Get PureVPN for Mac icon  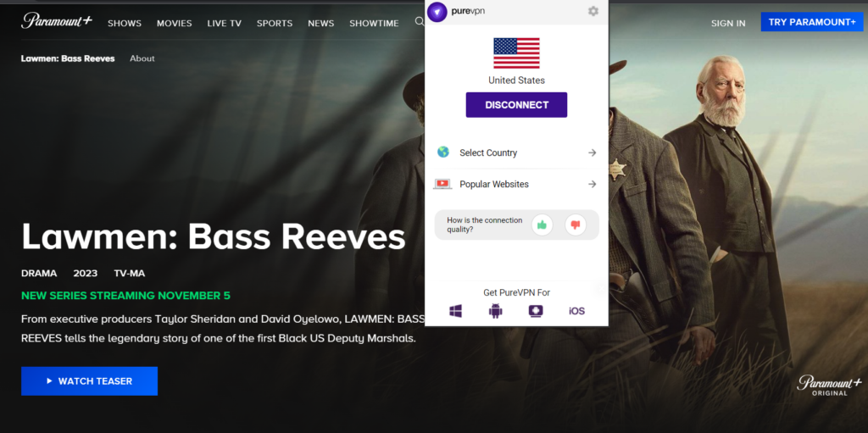tap(536, 311)
